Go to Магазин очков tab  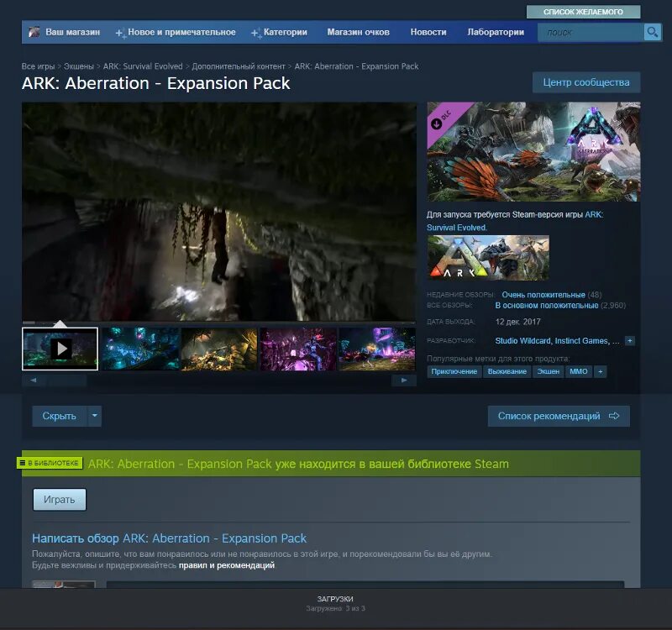359,32
